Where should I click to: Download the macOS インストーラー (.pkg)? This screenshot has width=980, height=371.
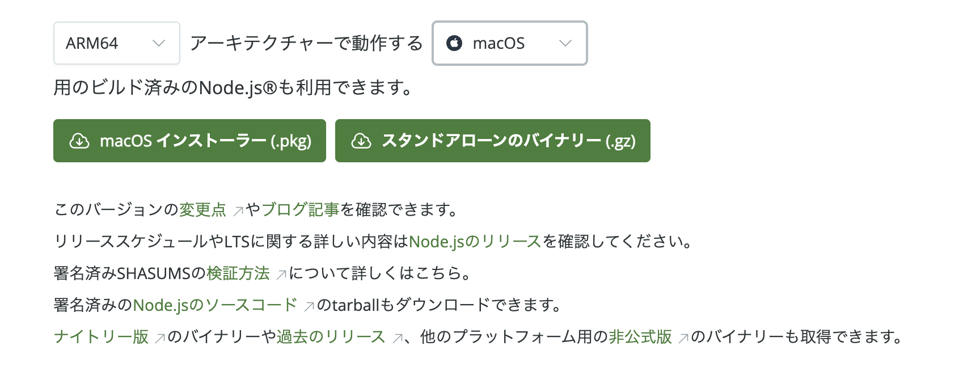(189, 141)
